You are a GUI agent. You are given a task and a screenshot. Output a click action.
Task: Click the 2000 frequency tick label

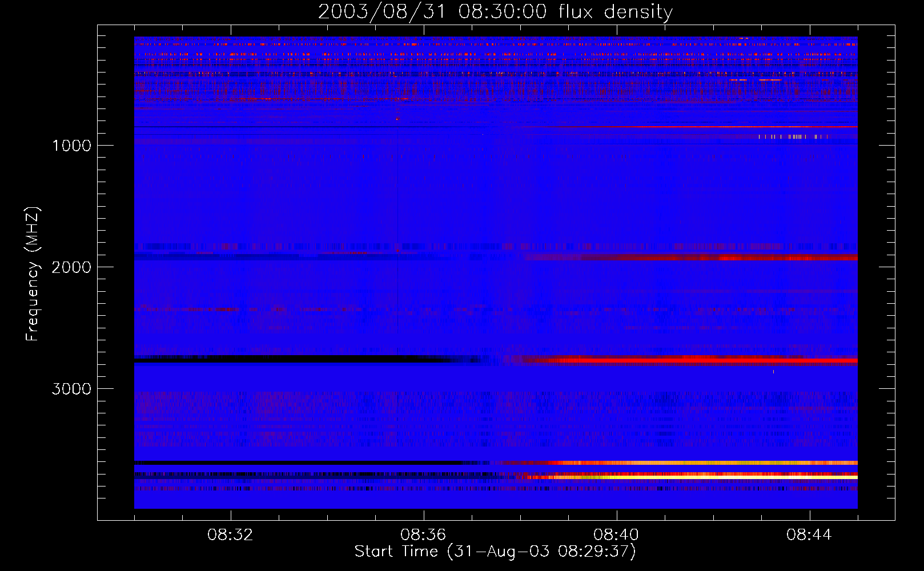point(71,267)
